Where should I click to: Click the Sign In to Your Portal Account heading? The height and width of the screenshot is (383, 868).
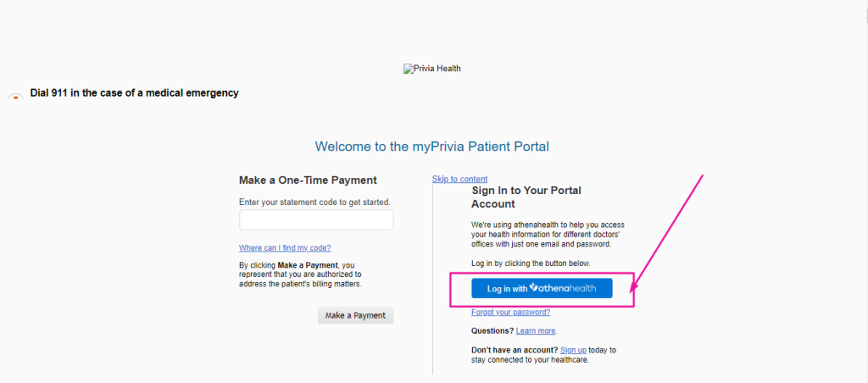526,197
